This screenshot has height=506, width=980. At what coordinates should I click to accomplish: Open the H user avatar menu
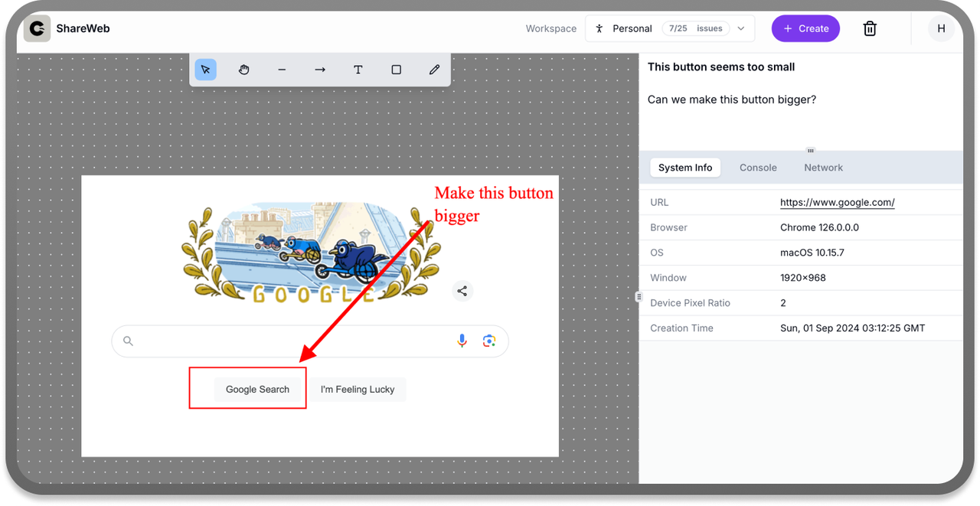(941, 28)
